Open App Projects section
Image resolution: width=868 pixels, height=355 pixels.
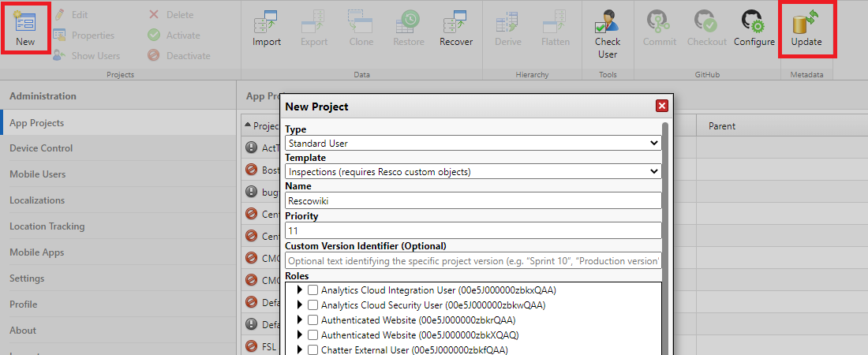pyautogui.click(x=118, y=123)
